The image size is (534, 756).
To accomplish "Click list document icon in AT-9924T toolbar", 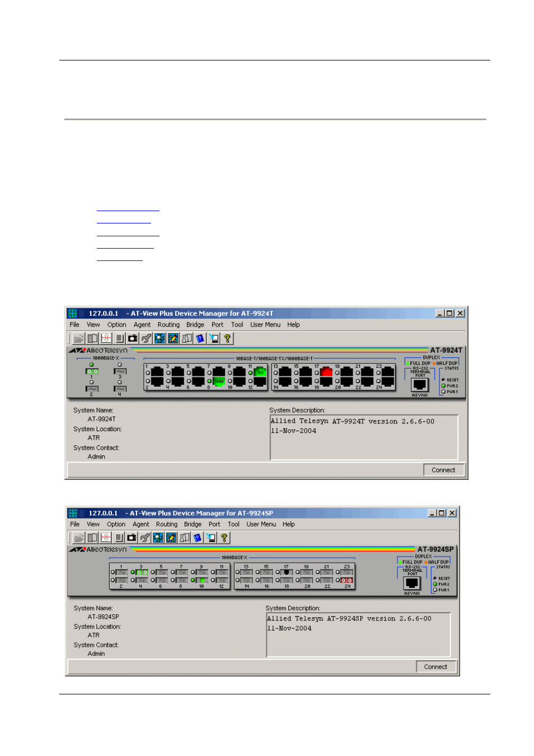I will (119, 338).
